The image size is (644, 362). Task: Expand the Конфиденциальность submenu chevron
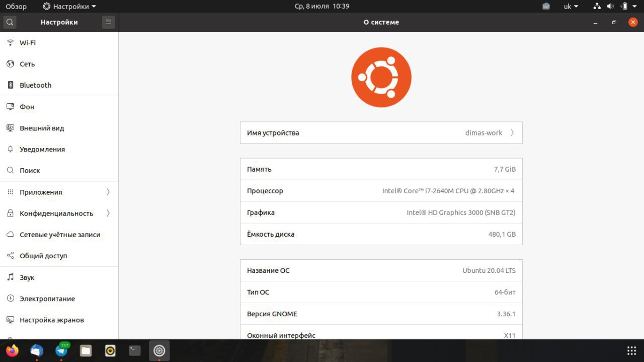(x=108, y=213)
